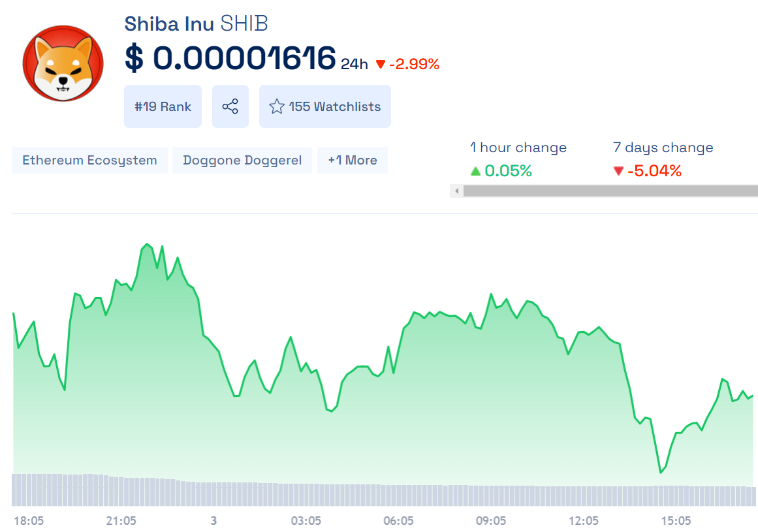Expand the +1 More tags

353,160
